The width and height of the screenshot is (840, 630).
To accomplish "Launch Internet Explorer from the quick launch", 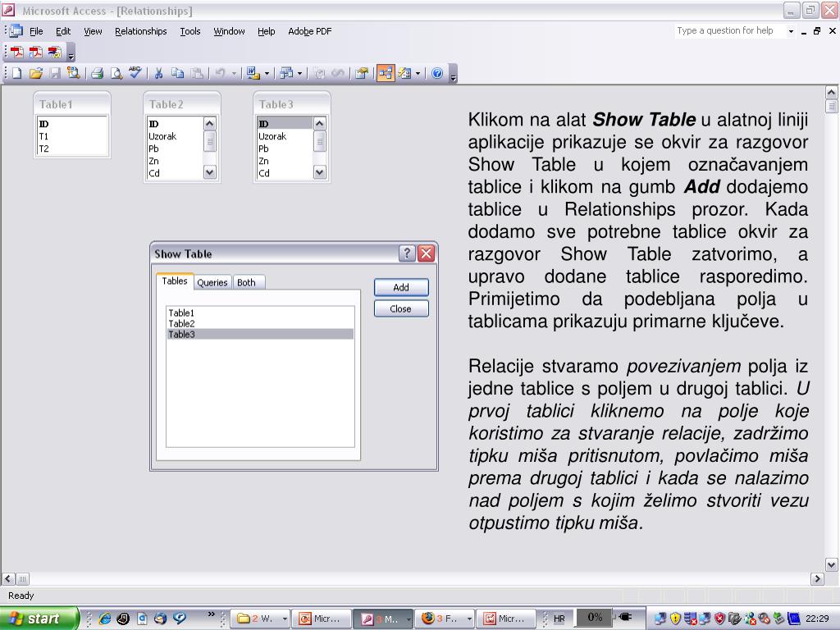I will pos(105,619).
